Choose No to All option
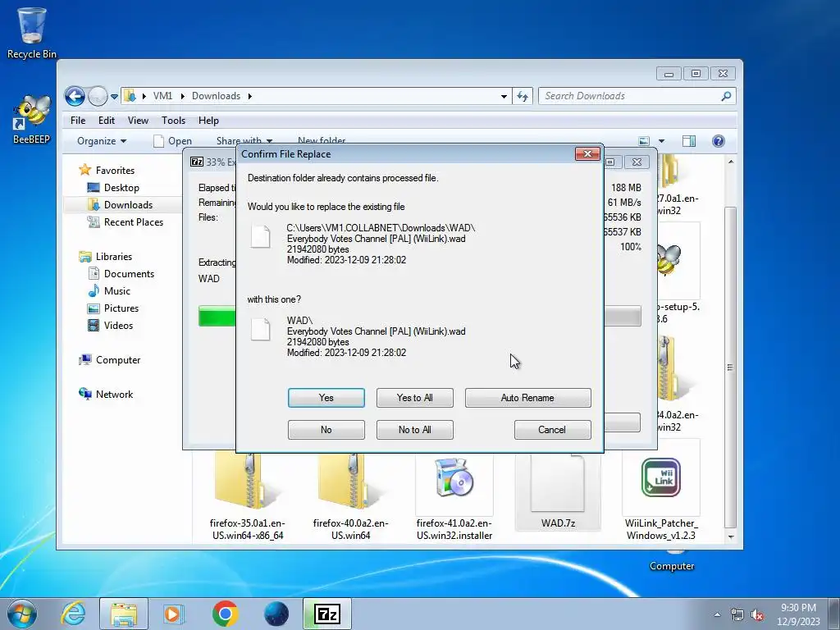Viewport: 840px width, 630px height. coord(414,430)
